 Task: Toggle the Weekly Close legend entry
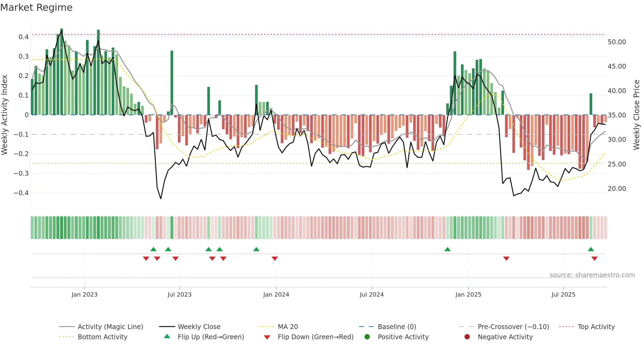coord(190,327)
